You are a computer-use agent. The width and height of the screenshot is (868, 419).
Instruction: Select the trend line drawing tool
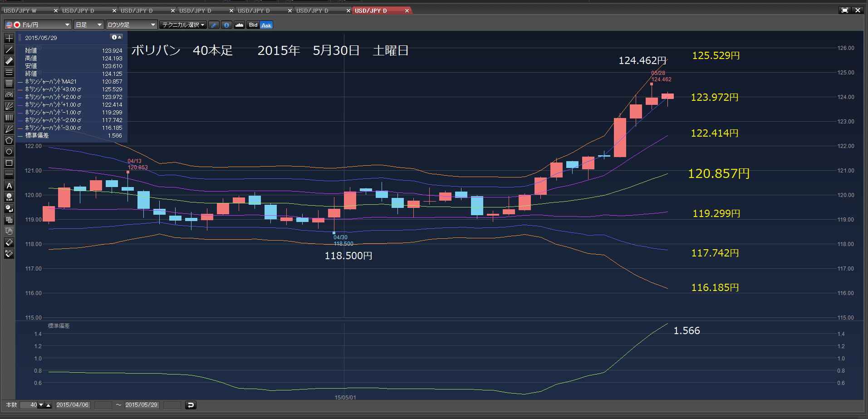click(9, 49)
